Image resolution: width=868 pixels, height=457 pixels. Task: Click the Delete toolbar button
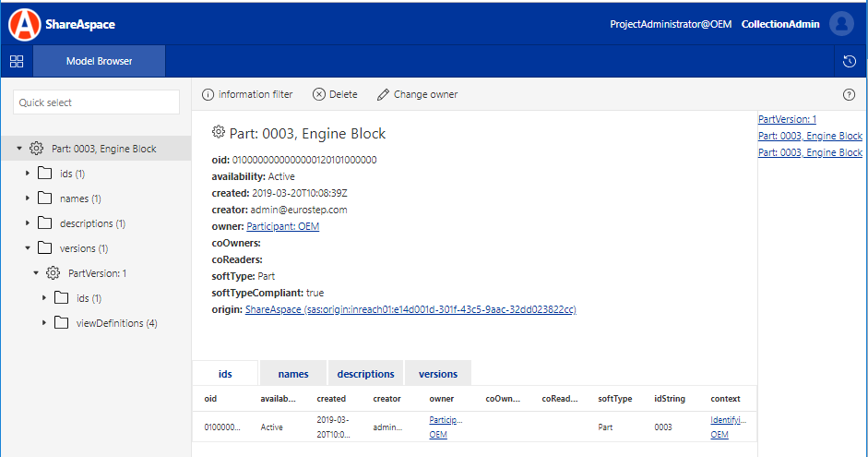335,94
